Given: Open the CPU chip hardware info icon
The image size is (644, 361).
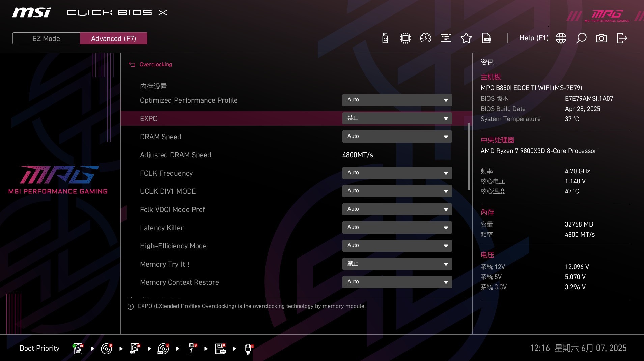Looking at the screenshot, I should [405, 38].
